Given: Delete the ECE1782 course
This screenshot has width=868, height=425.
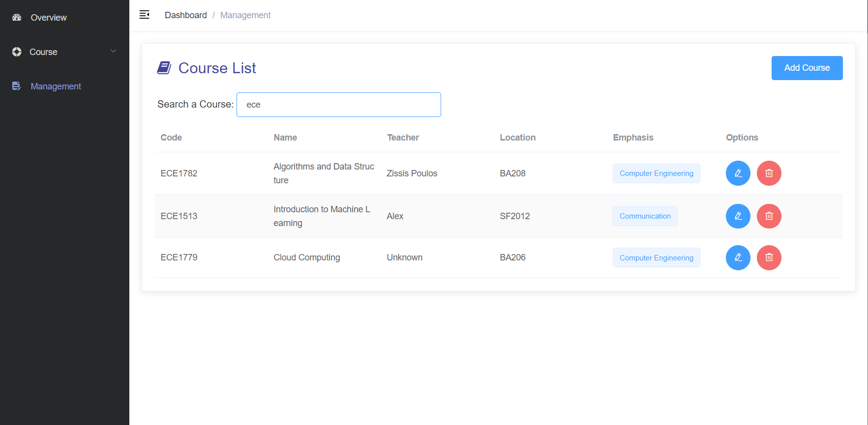Looking at the screenshot, I should pos(769,173).
